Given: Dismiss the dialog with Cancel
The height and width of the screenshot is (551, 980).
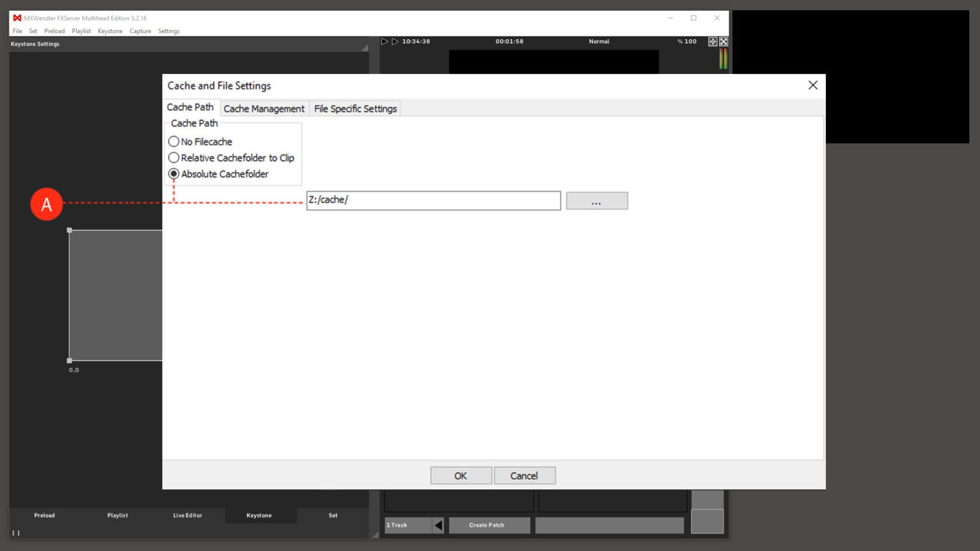Looking at the screenshot, I should (524, 475).
